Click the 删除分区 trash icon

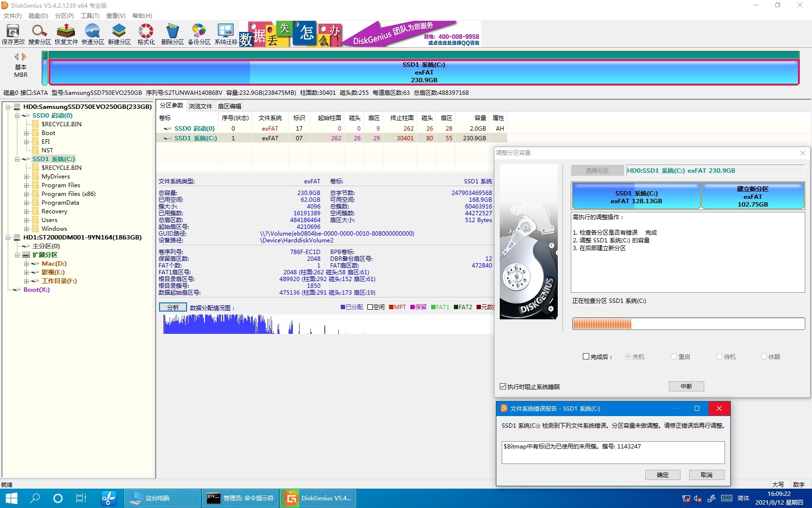(x=173, y=34)
